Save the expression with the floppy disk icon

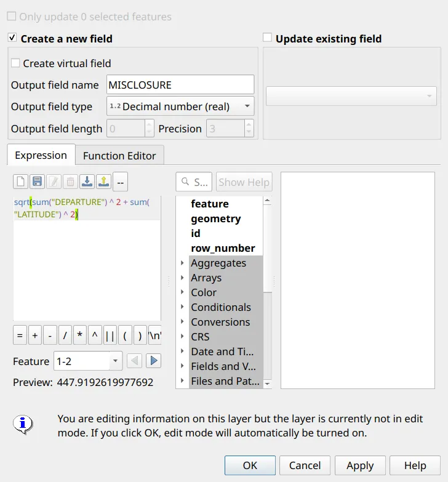[x=37, y=182]
